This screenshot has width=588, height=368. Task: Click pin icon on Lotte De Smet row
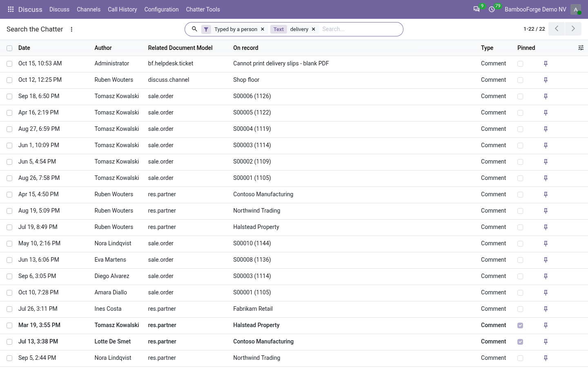[x=546, y=342]
